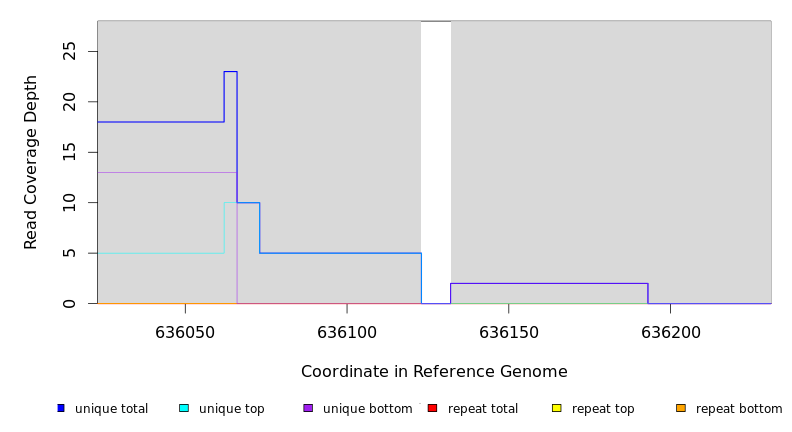Click the 636150 x-axis tick label

point(509,331)
